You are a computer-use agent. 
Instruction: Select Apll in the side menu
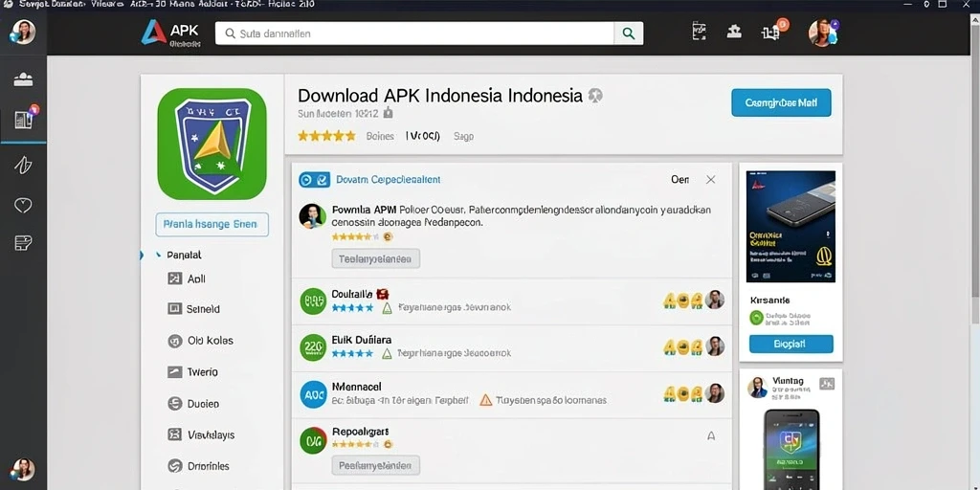pyautogui.click(x=187, y=278)
